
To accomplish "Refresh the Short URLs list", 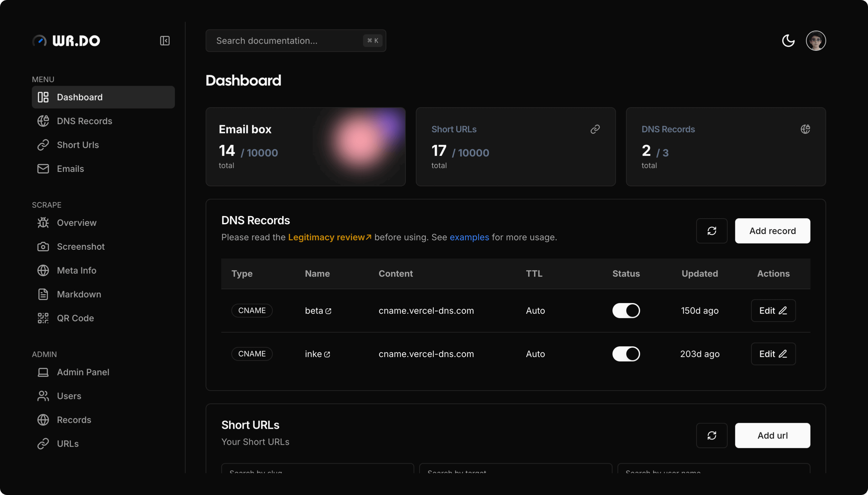I will [712, 435].
